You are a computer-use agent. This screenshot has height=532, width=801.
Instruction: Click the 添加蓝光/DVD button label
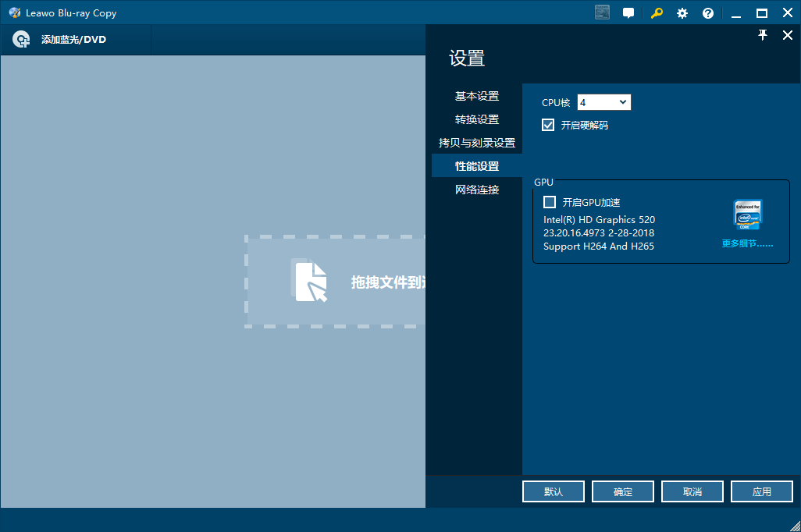pyautogui.click(x=73, y=39)
